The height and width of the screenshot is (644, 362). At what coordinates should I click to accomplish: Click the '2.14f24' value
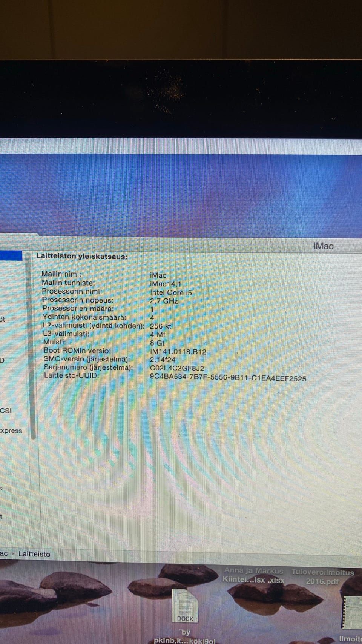click(x=163, y=360)
